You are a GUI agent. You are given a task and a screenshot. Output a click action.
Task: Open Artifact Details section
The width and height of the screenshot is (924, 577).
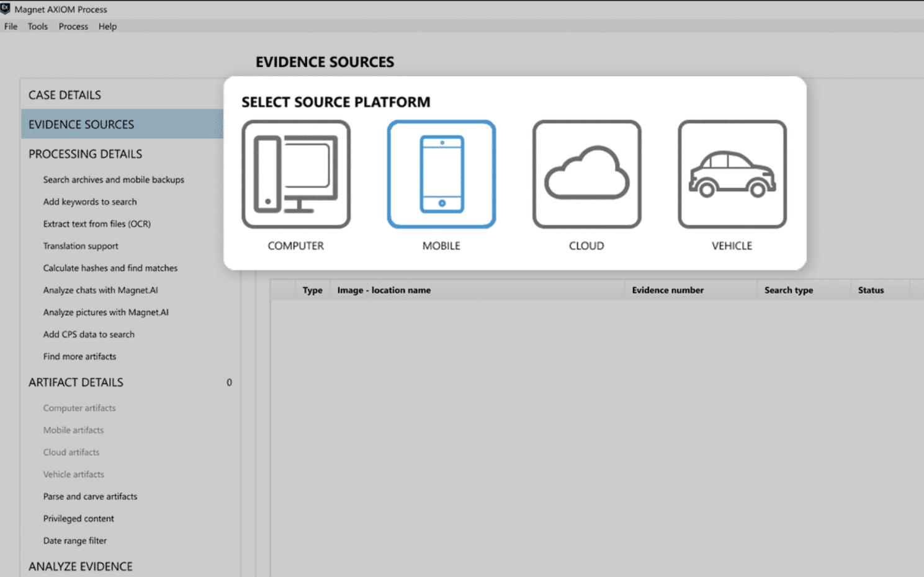tap(76, 382)
